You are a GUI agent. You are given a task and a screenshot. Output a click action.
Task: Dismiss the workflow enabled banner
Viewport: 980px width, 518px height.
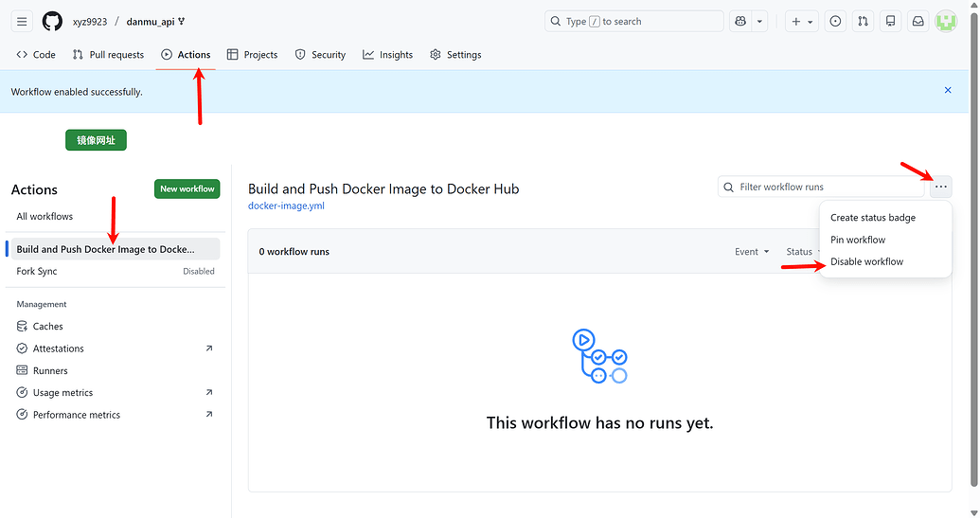click(948, 91)
